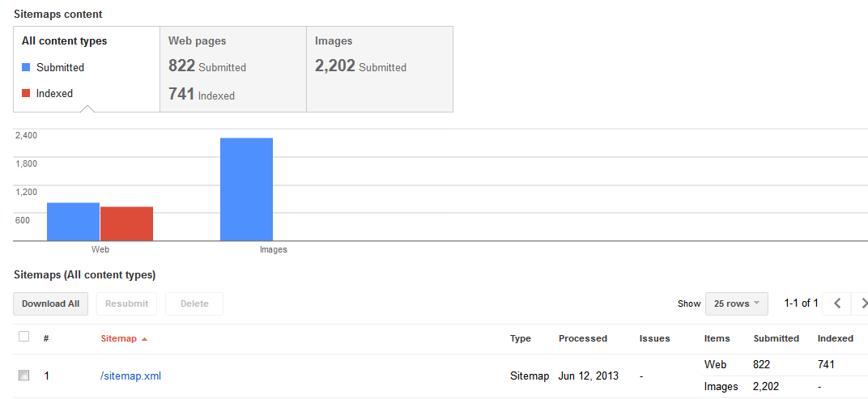Open the /sitemap.xml link
The image size is (868, 399).
click(x=130, y=376)
